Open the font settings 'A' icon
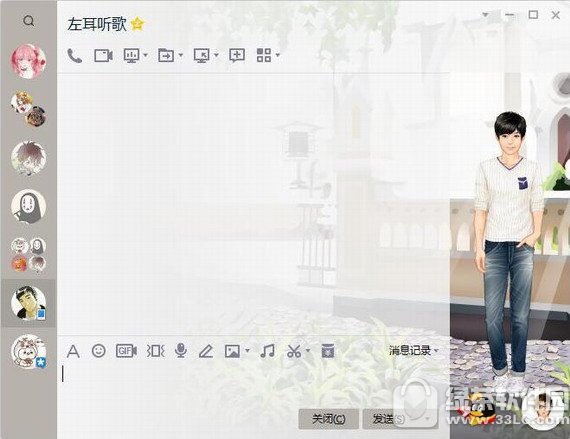The width and height of the screenshot is (570, 439). coord(73,351)
